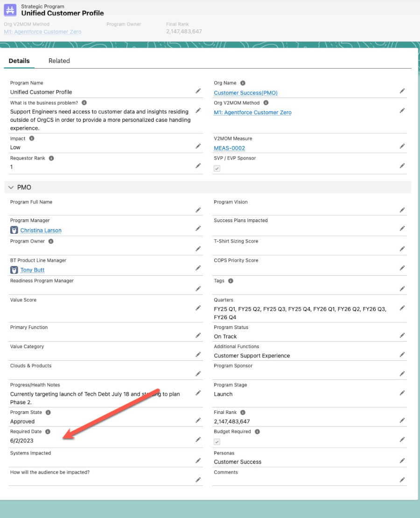The width and height of the screenshot is (420, 518).
Task: Edit Tags field pencil icon
Action: (402, 289)
